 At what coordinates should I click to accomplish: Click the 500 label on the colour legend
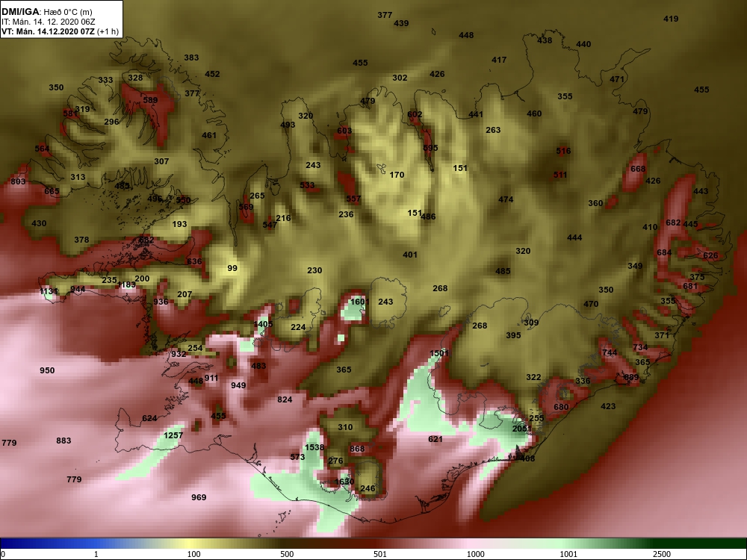(x=287, y=554)
